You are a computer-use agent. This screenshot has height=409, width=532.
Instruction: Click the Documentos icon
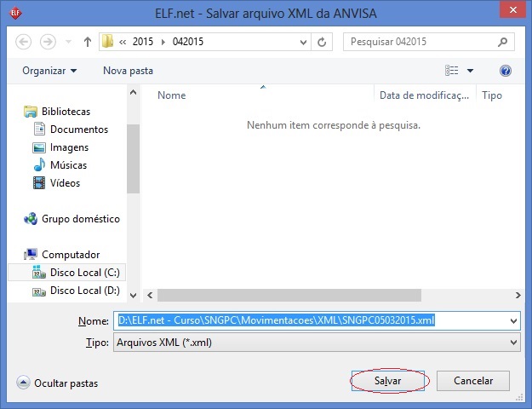pyautogui.click(x=39, y=129)
